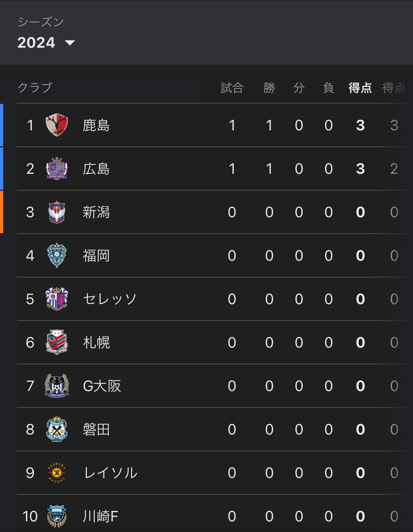Screen dimensions: 413x532
Task: Click the Albirex Niigata crest
Action: (x=57, y=212)
